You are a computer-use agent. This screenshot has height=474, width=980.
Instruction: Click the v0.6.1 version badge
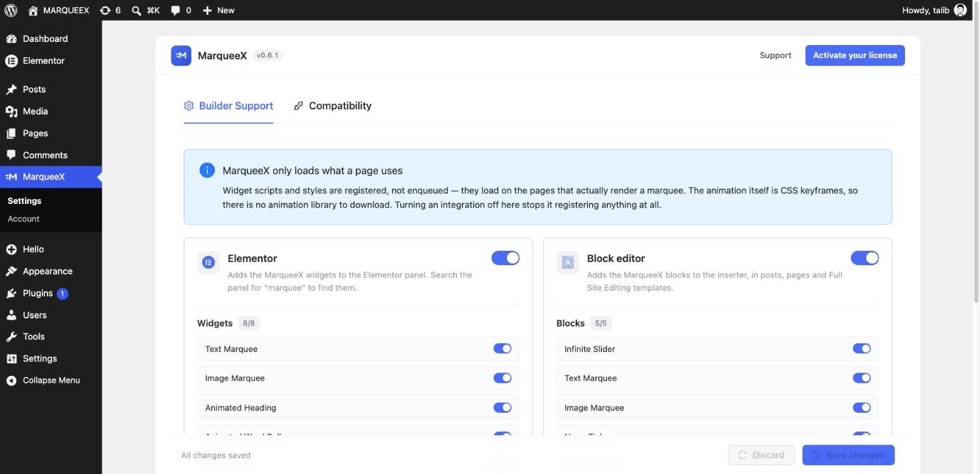pyautogui.click(x=267, y=55)
